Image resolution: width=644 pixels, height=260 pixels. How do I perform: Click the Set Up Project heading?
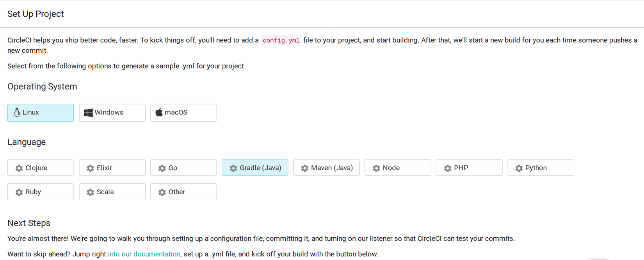[36, 14]
